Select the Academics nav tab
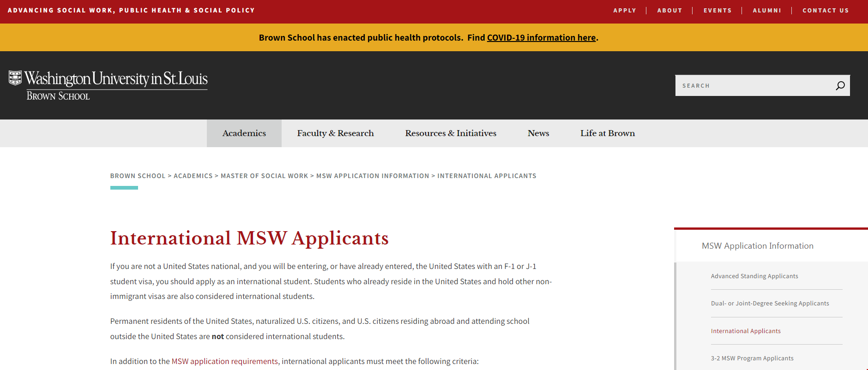The image size is (868, 370). tap(244, 133)
